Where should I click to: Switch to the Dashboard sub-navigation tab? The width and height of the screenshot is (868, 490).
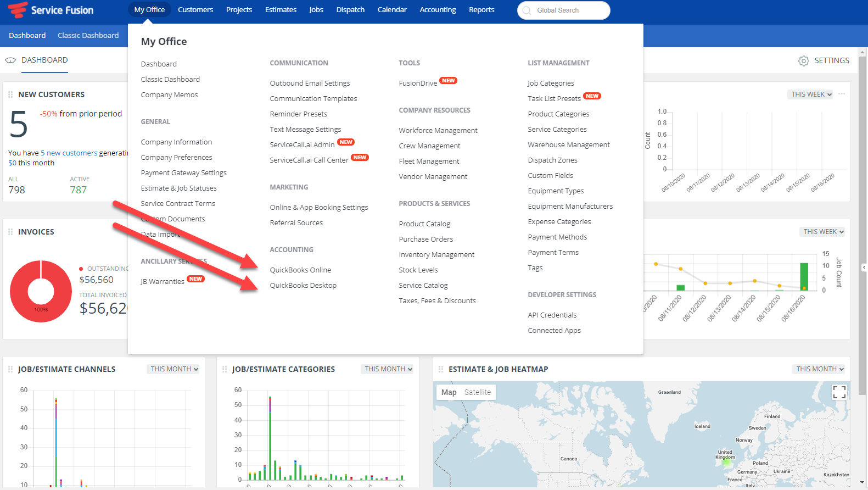point(27,36)
